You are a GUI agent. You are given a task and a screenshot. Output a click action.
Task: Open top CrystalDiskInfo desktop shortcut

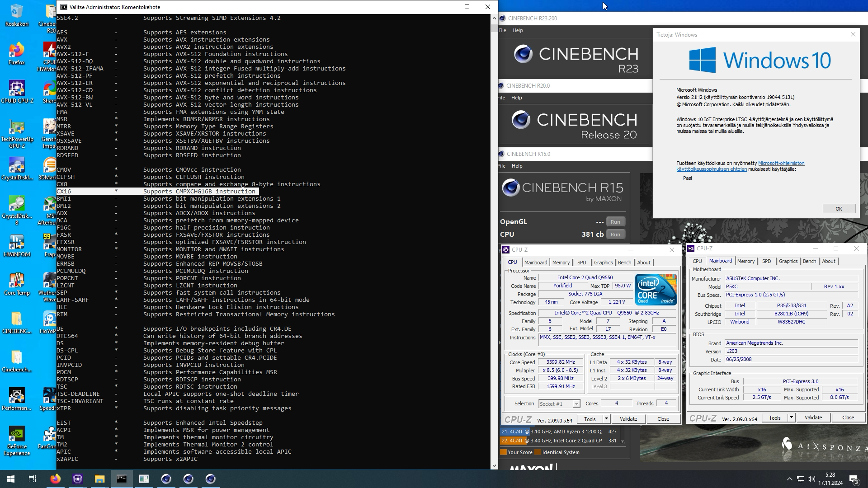pyautogui.click(x=17, y=169)
